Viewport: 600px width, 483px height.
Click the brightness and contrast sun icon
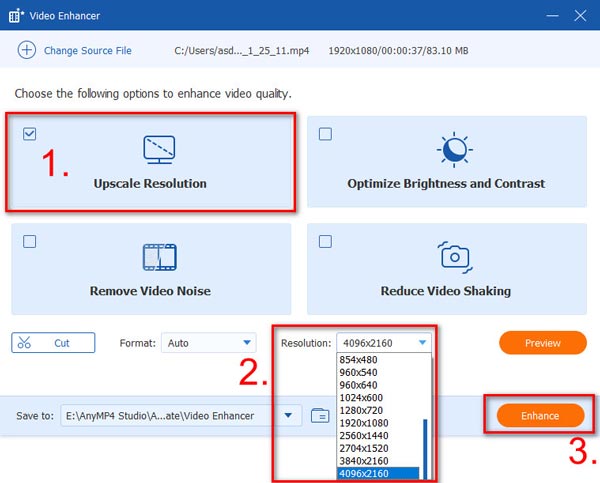(x=455, y=150)
